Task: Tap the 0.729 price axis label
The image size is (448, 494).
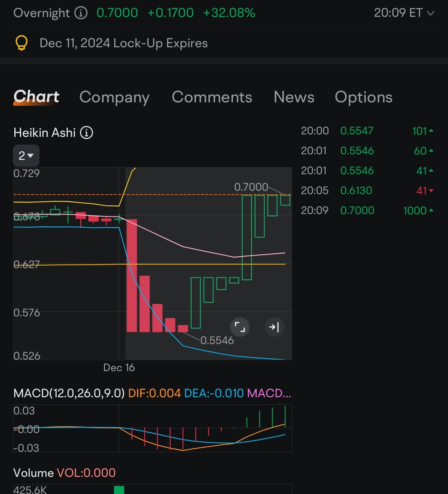Action: pos(26,173)
